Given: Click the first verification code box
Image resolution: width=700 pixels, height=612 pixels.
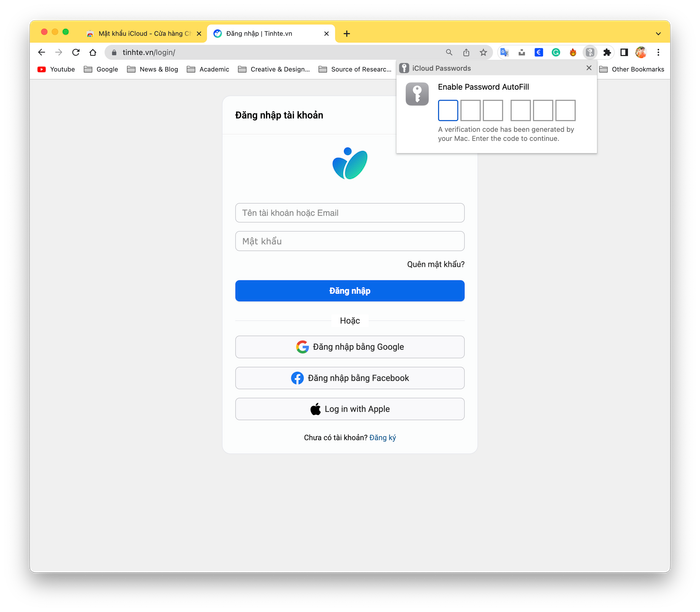Looking at the screenshot, I should 448,110.
